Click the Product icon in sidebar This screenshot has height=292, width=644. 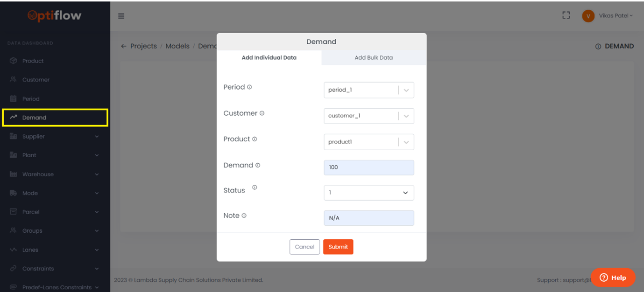click(14, 61)
